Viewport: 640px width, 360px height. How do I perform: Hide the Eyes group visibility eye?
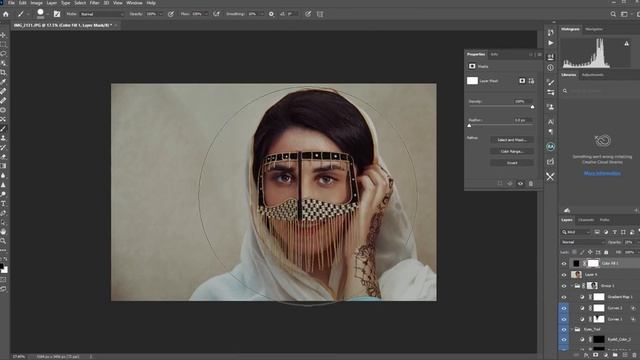click(564, 329)
